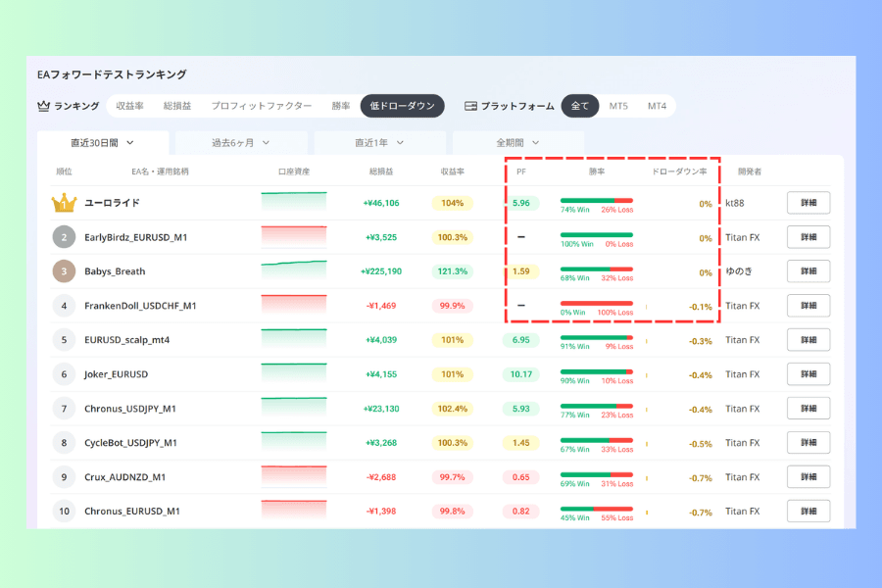This screenshot has width=882, height=588.
Task: Click the silver rank 2 badge
Action: pyautogui.click(x=64, y=237)
